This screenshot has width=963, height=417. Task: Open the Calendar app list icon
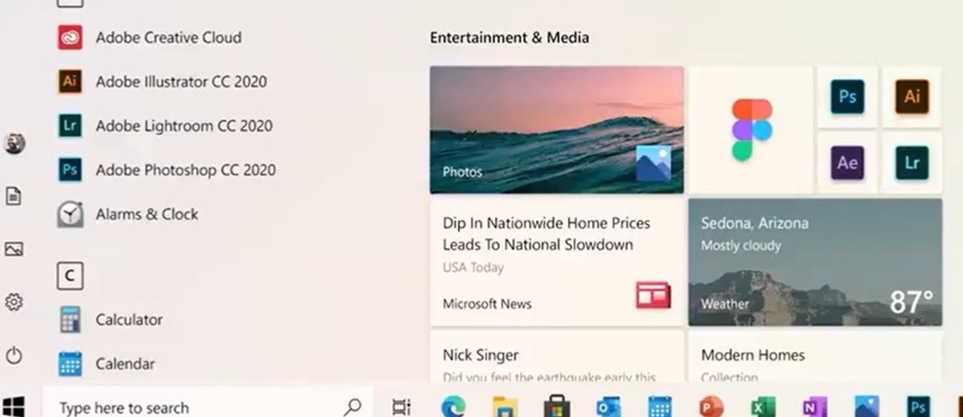pyautogui.click(x=70, y=364)
